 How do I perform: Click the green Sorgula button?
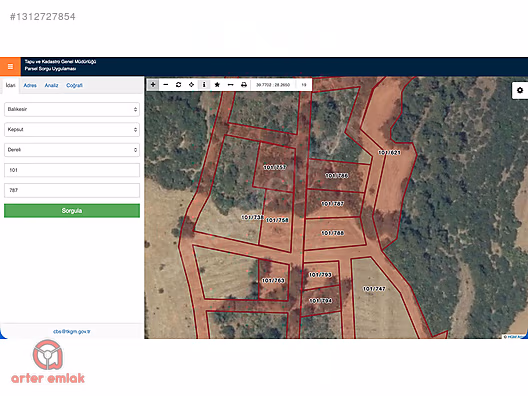click(x=72, y=211)
